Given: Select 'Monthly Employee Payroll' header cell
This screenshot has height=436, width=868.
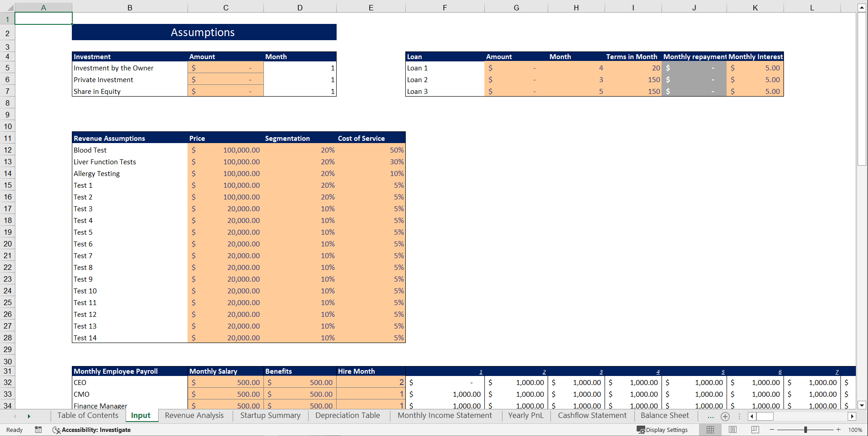Looking at the screenshot, I should click(130, 371).
